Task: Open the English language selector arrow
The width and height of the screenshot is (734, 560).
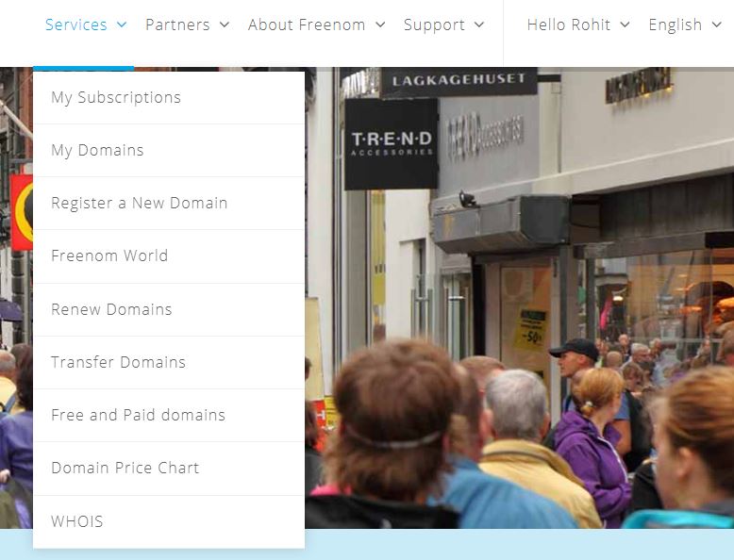Action: tap(717, 25)
